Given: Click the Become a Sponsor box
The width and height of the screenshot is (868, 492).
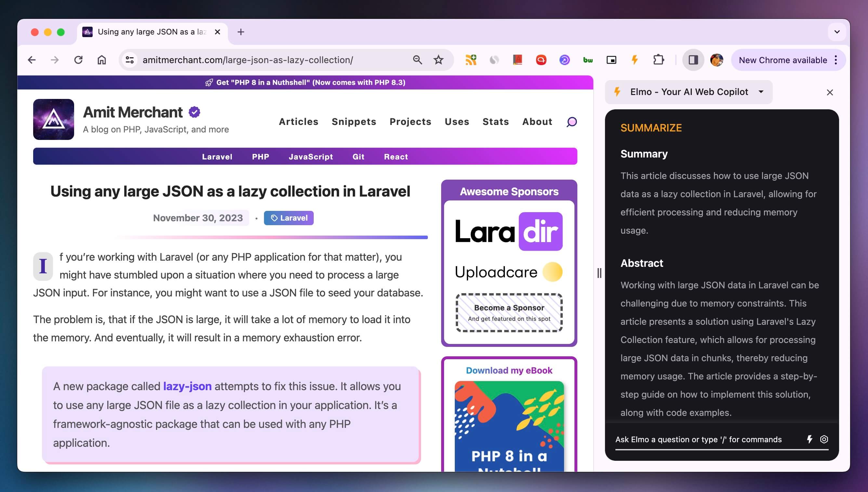Looking at the screenshot, I should [509, 313].
